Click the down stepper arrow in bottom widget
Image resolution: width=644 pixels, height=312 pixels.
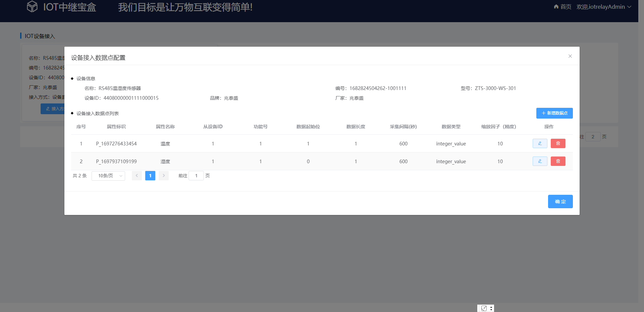click(491, 310)
